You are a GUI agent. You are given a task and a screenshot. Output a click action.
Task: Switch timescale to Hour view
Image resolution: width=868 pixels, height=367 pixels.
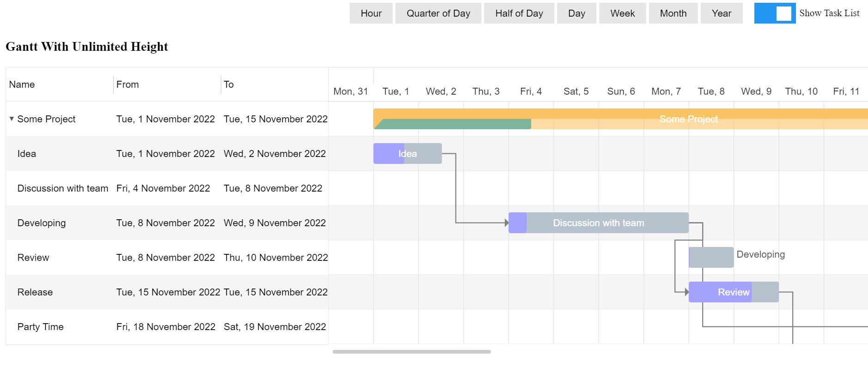[x=370, y=13]
